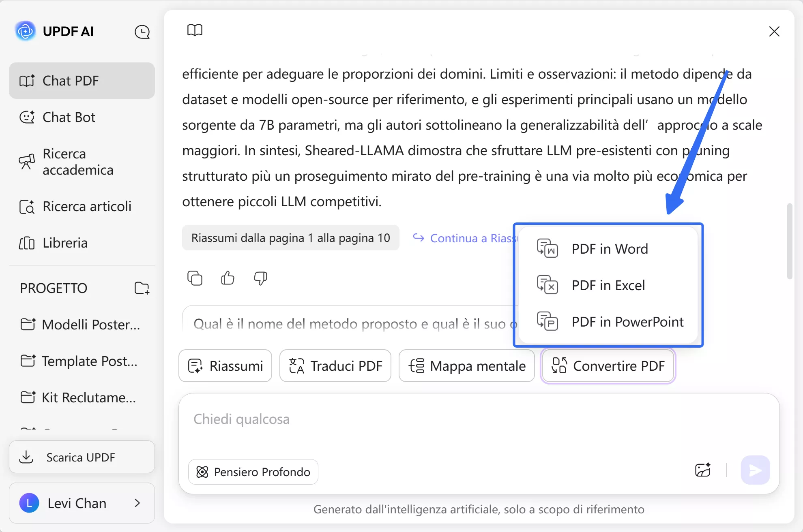The width and height of the screenshot is (803, 532).
Task: Create a new project folder
Action: tap(142, 288)
